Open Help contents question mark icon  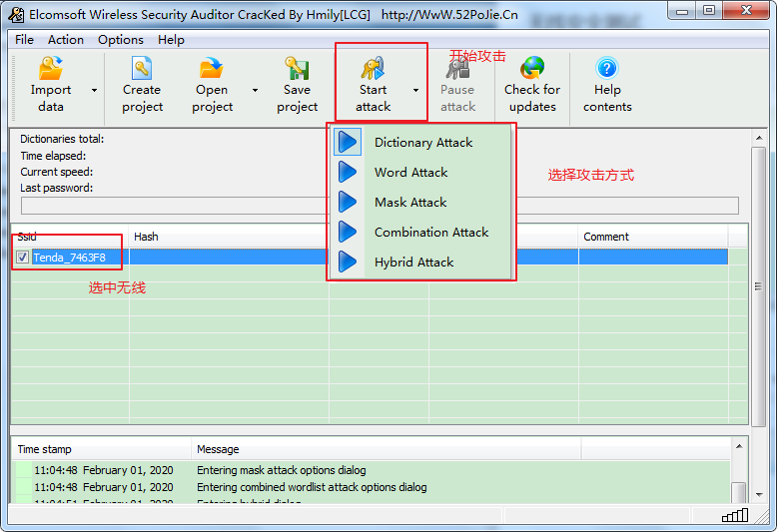point(607,68)
